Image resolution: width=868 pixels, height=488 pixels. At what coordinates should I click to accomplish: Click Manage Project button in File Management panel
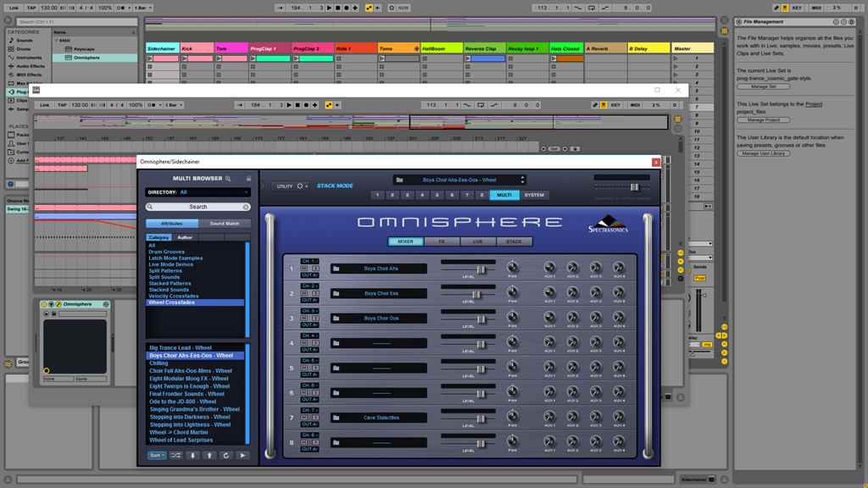coord(764,120)
